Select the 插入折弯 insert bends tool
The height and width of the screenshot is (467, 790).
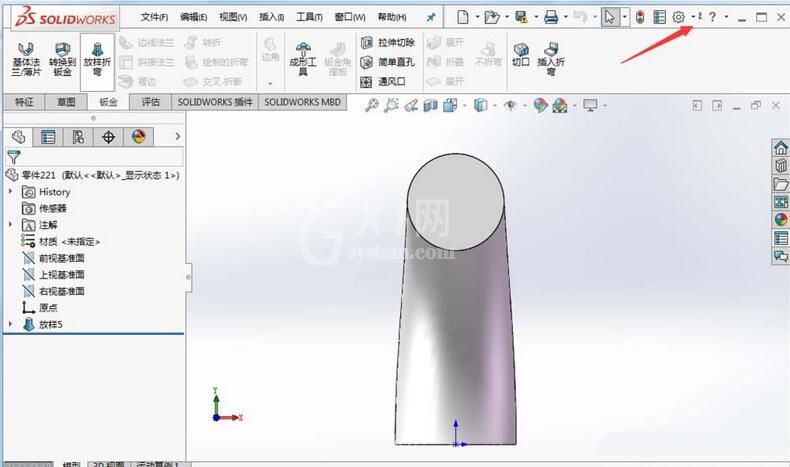pyautogui.click(x=551, y=59)
